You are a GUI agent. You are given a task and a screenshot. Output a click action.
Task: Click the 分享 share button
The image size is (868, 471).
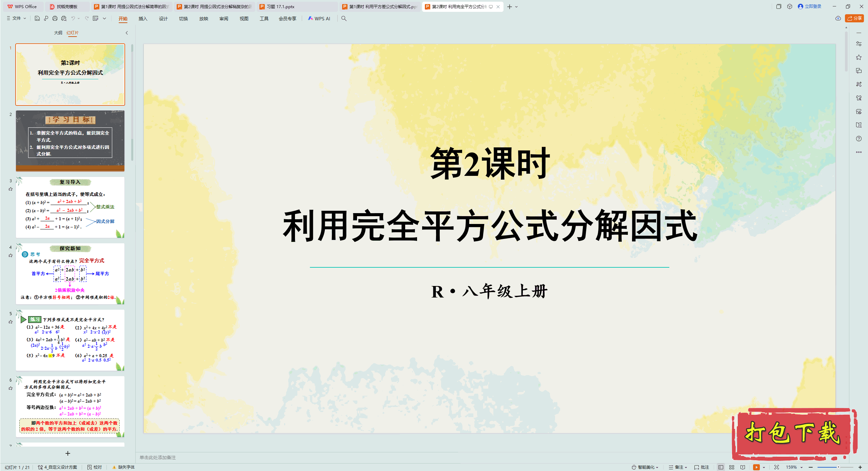click(854, 18)
